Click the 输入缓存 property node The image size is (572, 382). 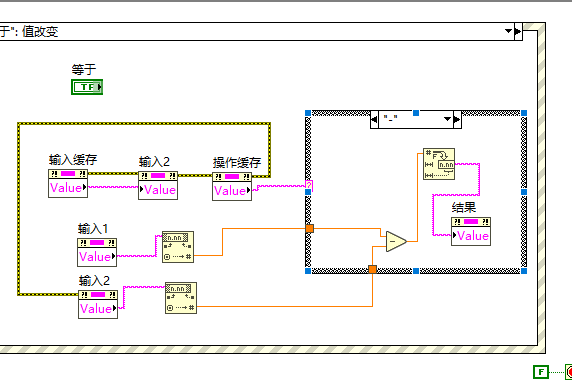point(68,184)
